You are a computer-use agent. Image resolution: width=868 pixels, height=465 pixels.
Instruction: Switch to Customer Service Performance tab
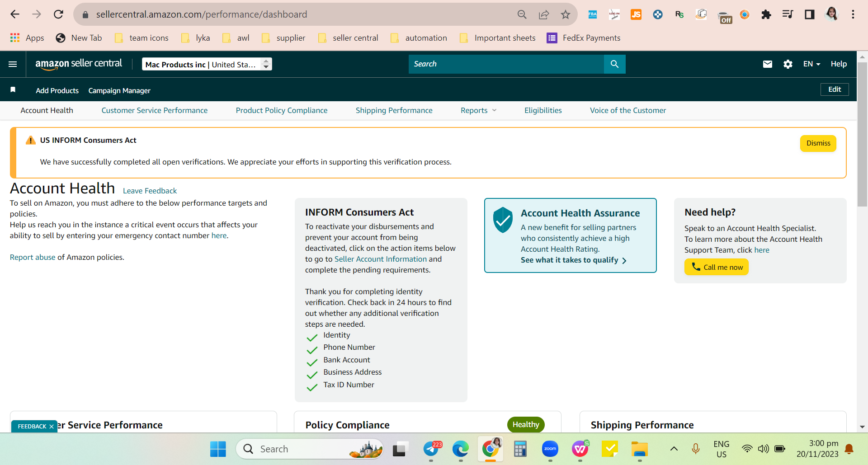155,110
